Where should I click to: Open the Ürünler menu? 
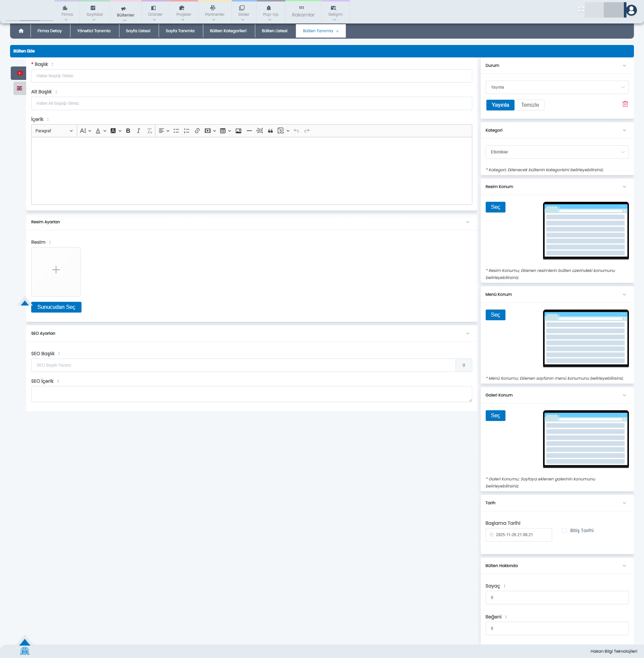[155, 14]
